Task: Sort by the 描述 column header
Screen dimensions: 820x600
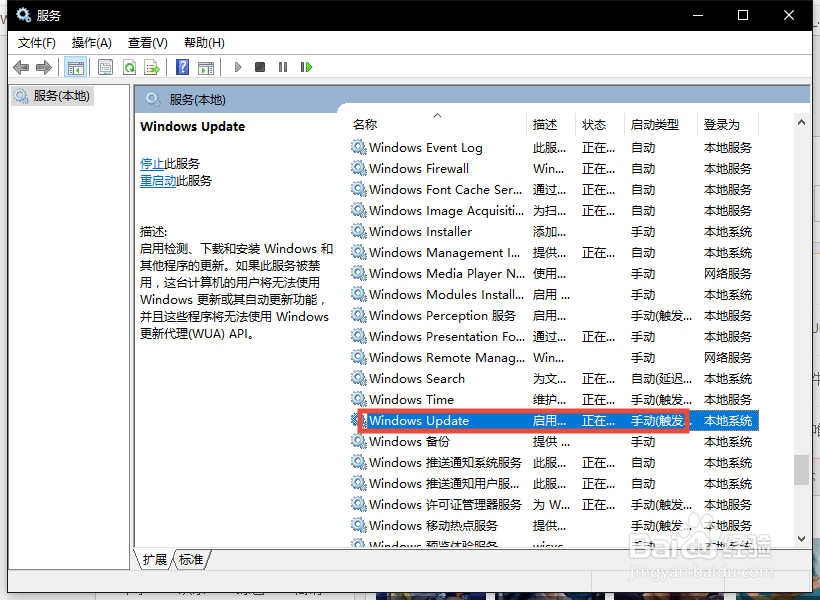Action: [551, 124]
